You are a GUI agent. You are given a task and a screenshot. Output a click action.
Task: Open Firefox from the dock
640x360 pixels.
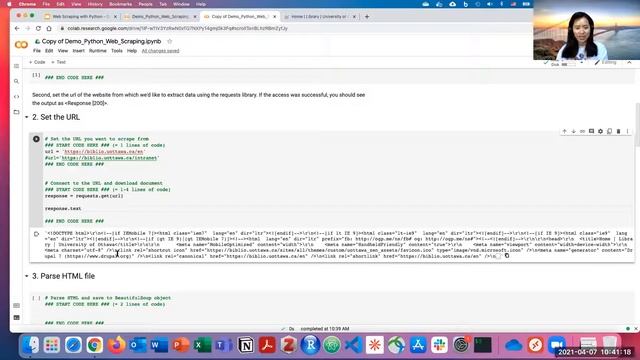tap(116, 345)
